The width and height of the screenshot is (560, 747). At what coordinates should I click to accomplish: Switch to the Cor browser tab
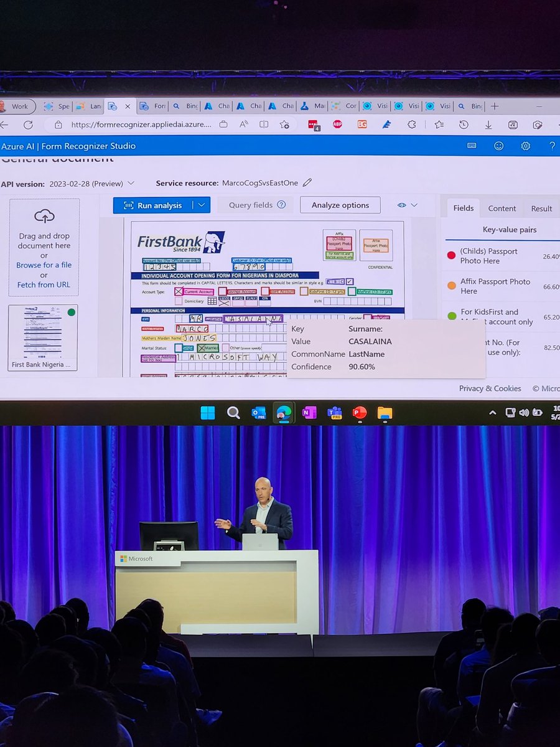click(x=344, y=106)
